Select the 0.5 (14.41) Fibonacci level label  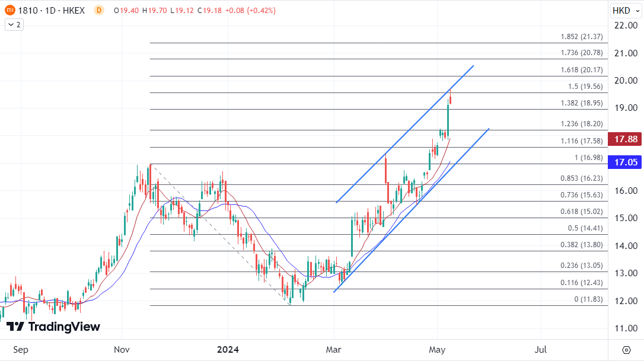pos(585,228)
